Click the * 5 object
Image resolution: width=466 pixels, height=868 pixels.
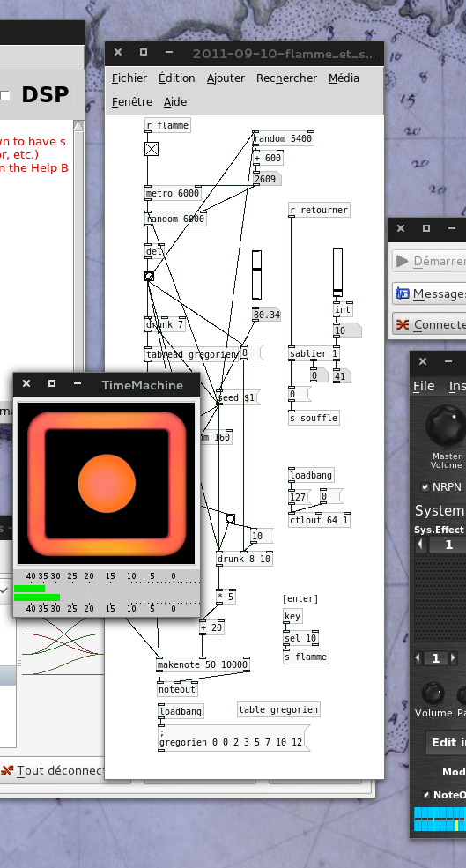pyautogui.click(x=226, y=597)
